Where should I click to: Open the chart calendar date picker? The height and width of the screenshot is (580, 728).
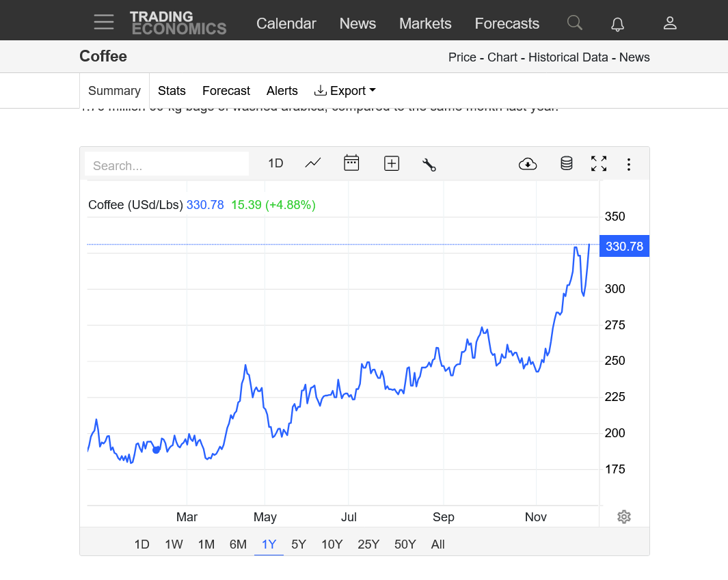pyautogui.click(x=351, y=163)
